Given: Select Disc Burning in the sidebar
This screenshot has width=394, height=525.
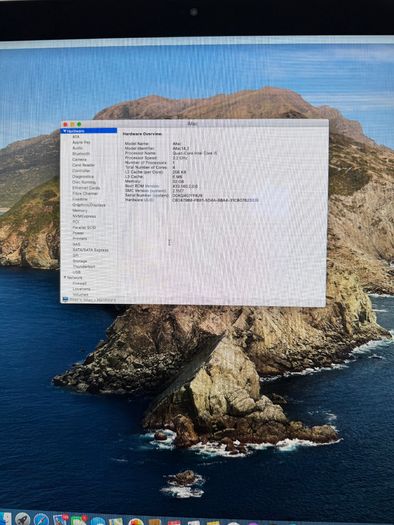Looking at the screenshot, I should coord(84,182).
